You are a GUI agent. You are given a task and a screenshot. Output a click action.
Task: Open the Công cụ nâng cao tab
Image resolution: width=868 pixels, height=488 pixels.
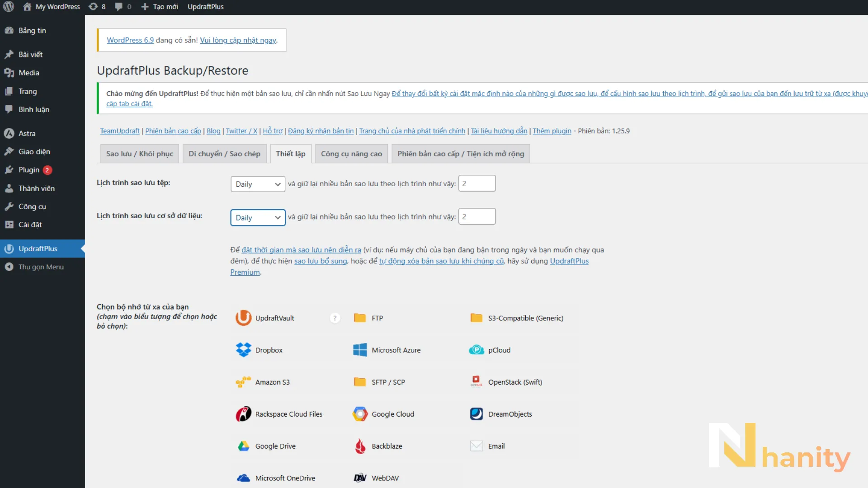[351, 154]
